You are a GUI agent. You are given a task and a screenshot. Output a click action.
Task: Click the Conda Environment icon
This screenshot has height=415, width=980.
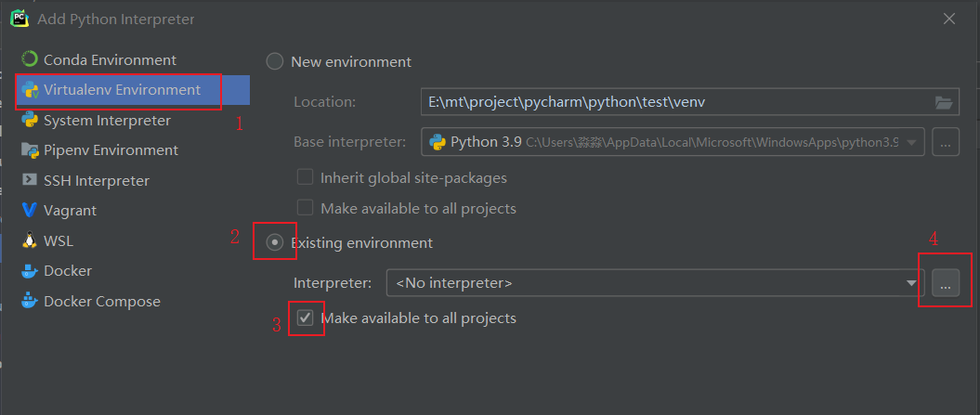30,59
